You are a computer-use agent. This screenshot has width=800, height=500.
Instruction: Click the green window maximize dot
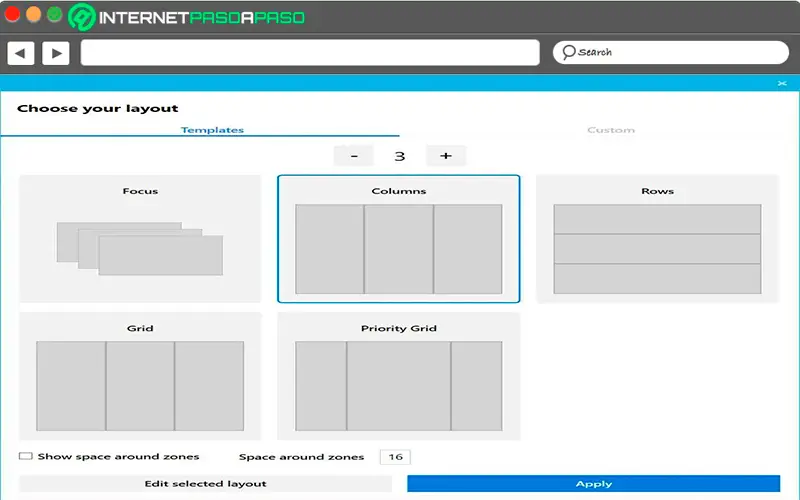[54, 14]
